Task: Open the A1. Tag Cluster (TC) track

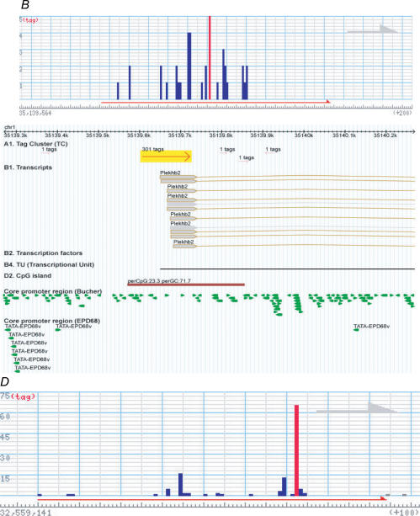Action: [35, 144]
